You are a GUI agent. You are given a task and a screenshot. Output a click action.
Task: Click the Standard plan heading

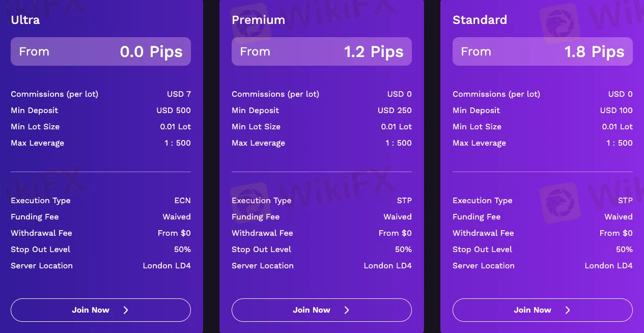point(480,19)
